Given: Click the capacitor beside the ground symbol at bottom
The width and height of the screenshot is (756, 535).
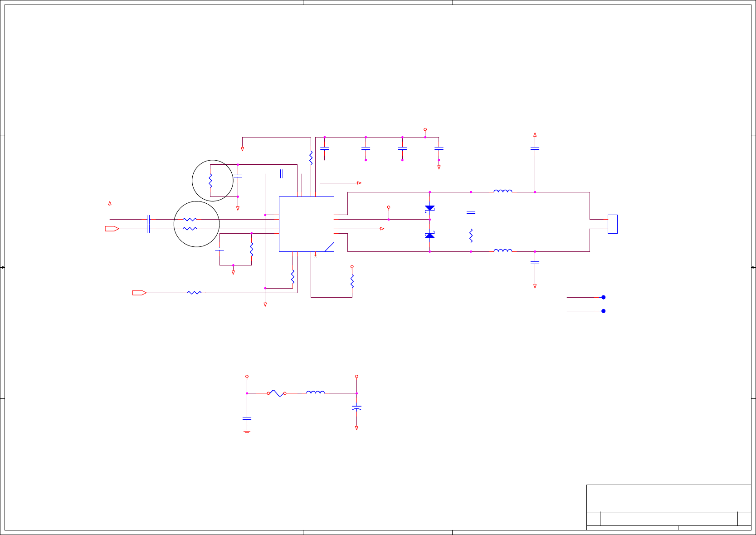Looking at the screenshot, I should (247, 417).
